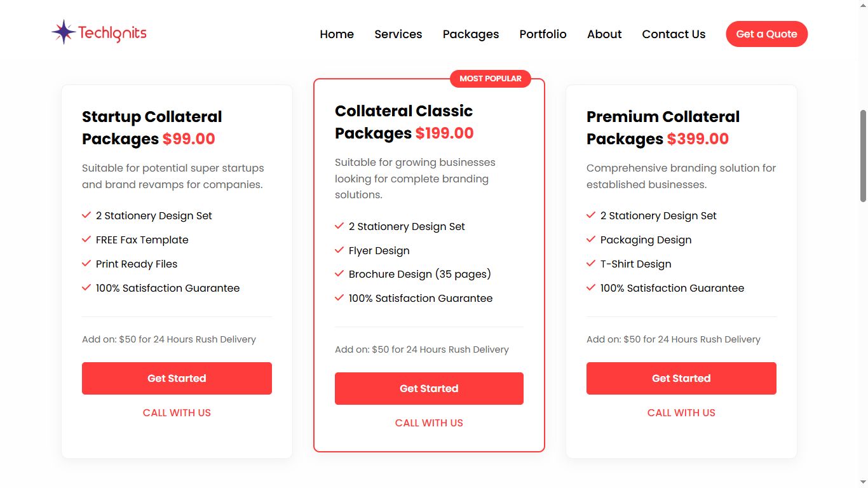The image size is (868, 488).
Task: Get Started with Premium Collateral package
Action: (x=681, y=379)
